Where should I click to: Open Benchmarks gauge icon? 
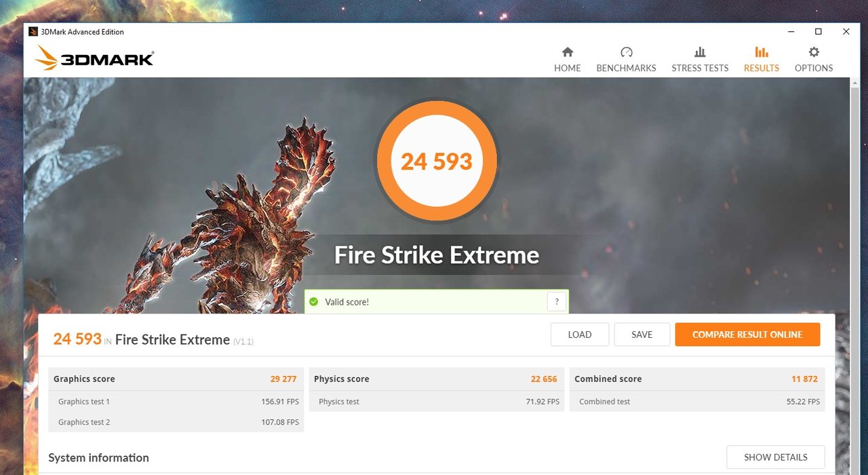pyautogui.click(x=626, y=52)
